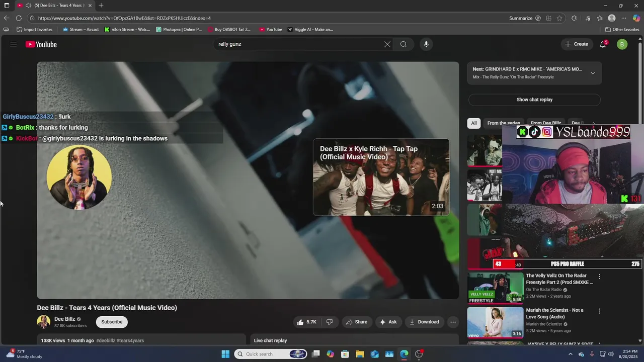Click the Create button
Viewport: 644px width, 362px height.
coord(577,44)
